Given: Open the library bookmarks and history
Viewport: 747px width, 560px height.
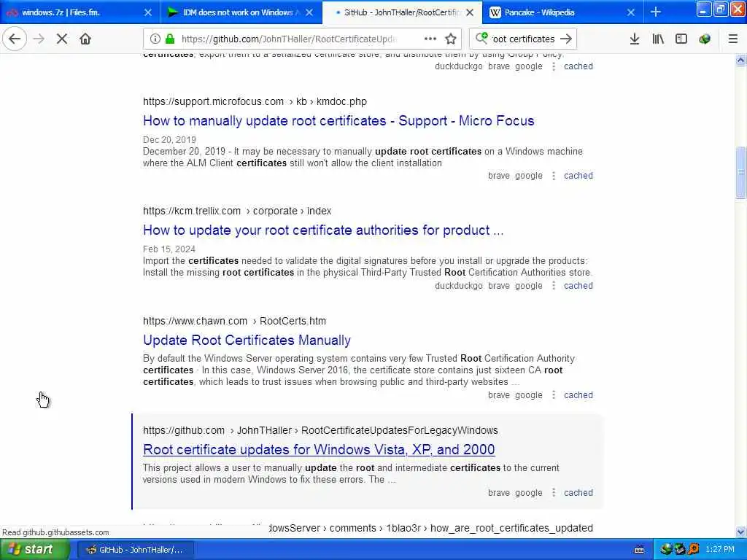Looking at the screenshot, I should pyautogui.click(x=658, y=39).
